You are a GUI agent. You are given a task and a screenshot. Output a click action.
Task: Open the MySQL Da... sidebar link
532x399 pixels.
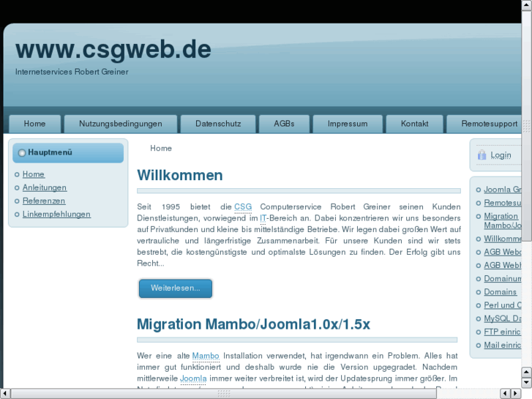503,318
